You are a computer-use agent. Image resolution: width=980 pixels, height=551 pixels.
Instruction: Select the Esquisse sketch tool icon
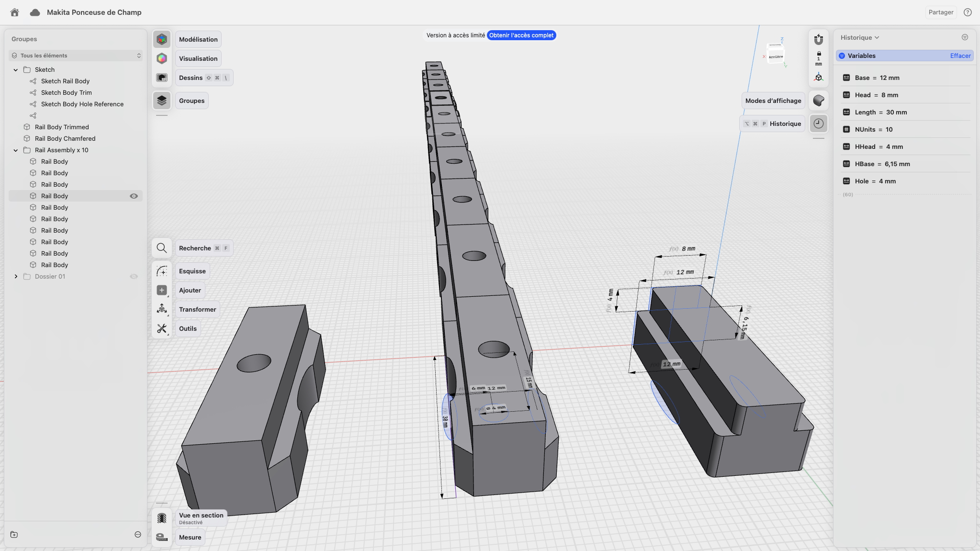(x=162, y=271)
